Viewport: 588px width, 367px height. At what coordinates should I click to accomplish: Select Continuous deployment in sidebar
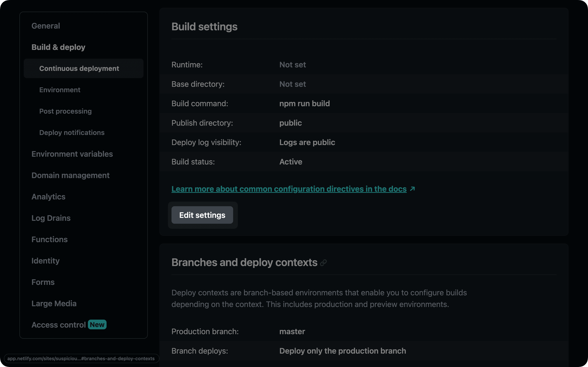click(x=79, y=68)
